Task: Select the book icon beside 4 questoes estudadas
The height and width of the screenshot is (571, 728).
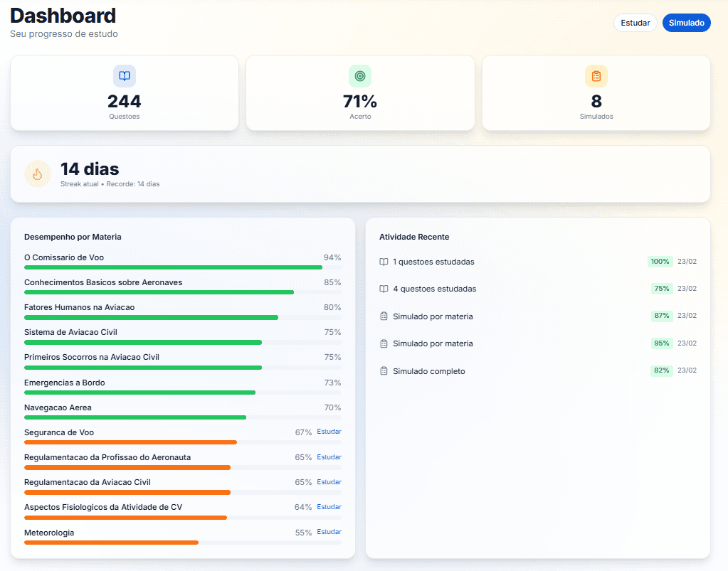Action: [x=384, y=288]
